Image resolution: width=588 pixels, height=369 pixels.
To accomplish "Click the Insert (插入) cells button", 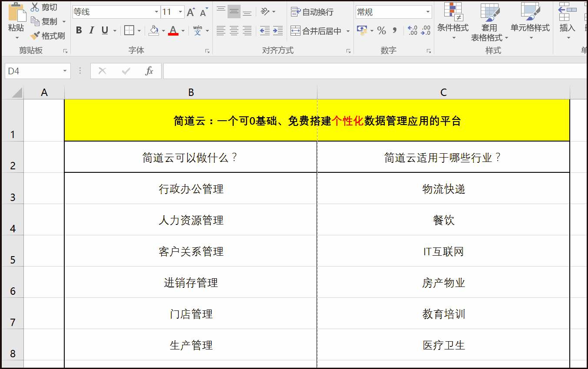I will pos(567,21).
